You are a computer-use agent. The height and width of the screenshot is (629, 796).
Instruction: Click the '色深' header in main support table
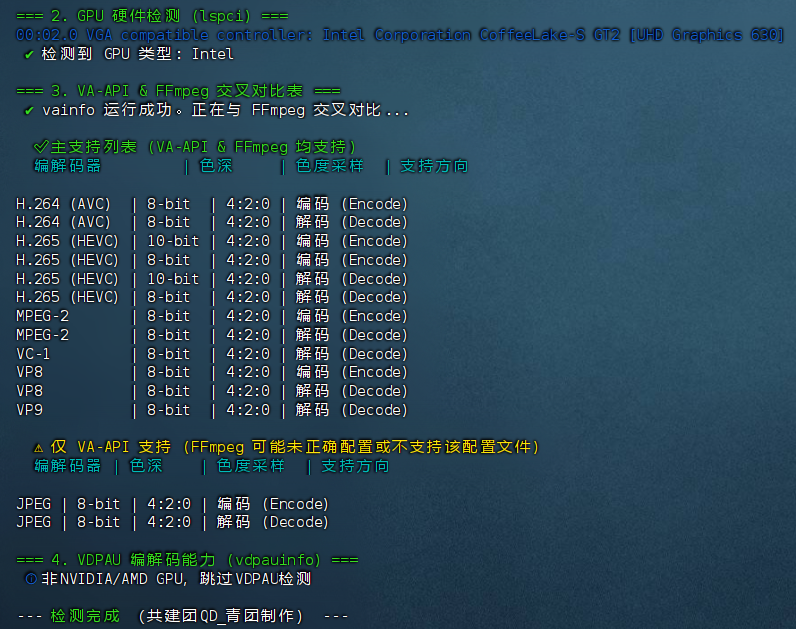216,166
